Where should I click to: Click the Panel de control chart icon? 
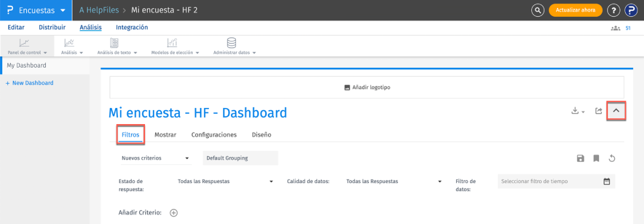click(24, 43)
